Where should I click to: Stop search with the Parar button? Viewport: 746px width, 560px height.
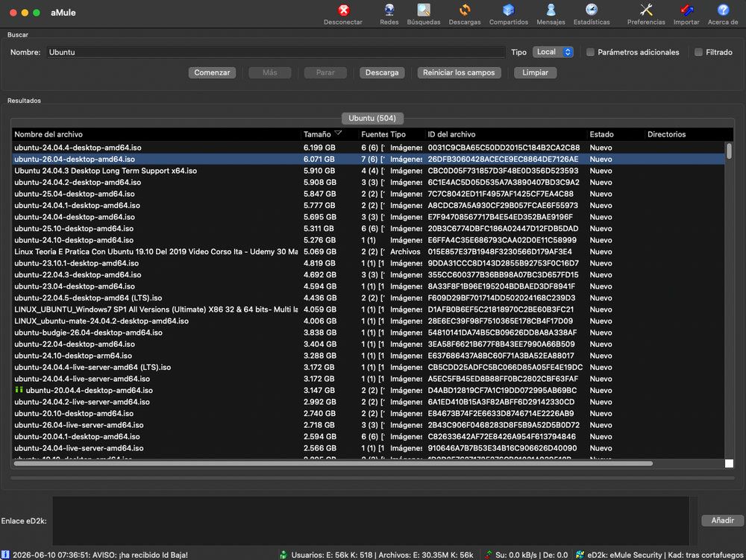[325, 73]
